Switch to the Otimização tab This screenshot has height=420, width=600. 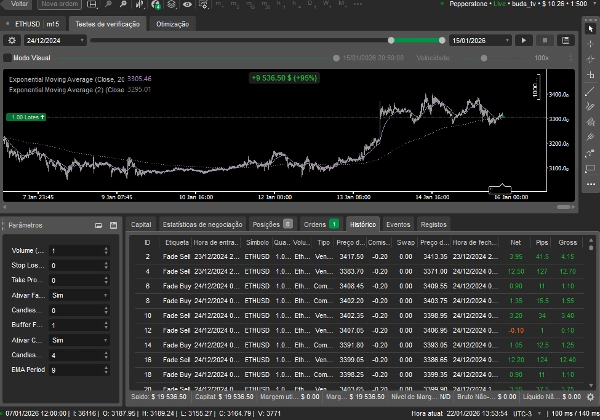(172, 22)
